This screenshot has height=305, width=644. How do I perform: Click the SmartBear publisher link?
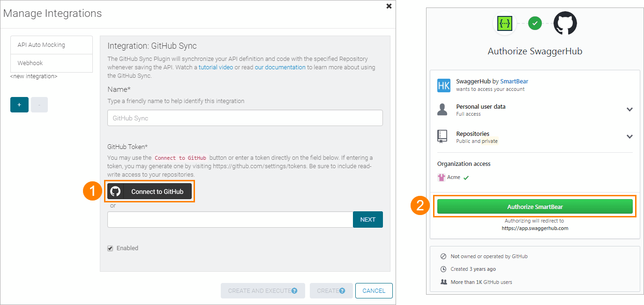(x=514, y=82)
